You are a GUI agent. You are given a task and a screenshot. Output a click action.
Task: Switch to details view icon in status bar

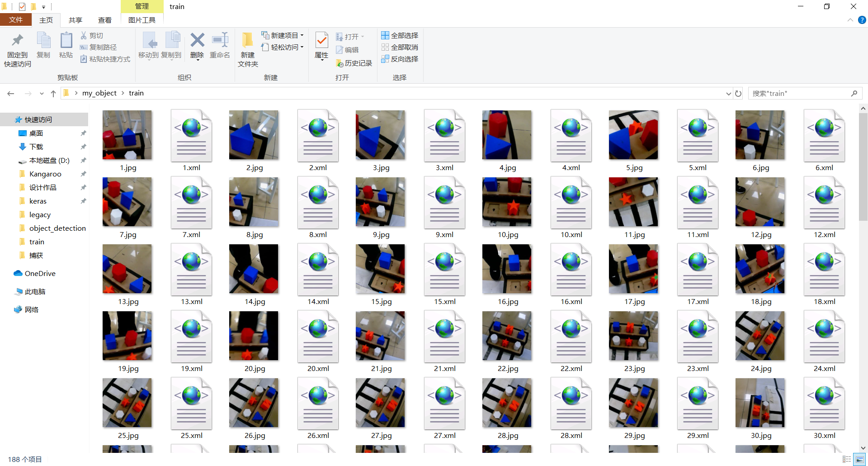coord(847,459)
